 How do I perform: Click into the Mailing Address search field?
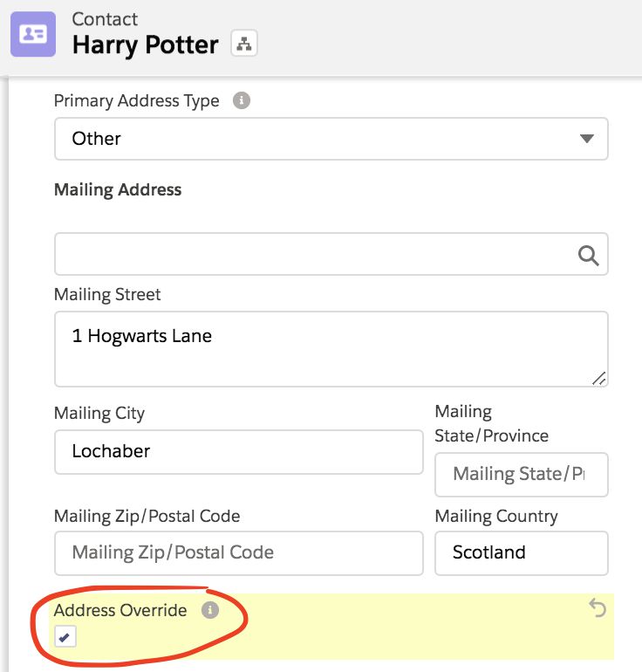331,254
